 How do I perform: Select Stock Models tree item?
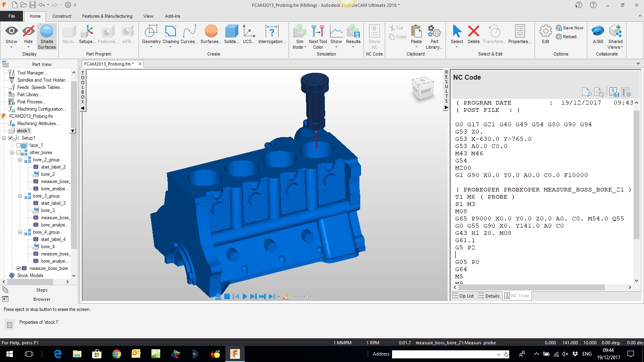click(30, 276)
